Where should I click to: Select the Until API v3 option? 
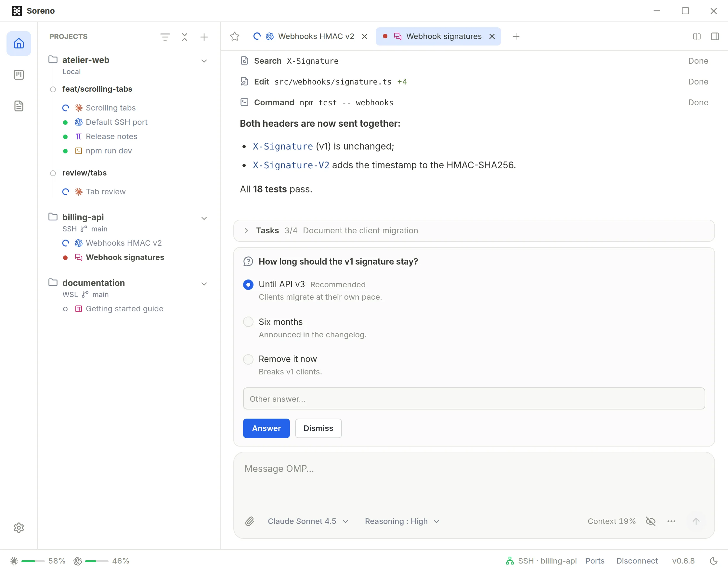[248, 285]
